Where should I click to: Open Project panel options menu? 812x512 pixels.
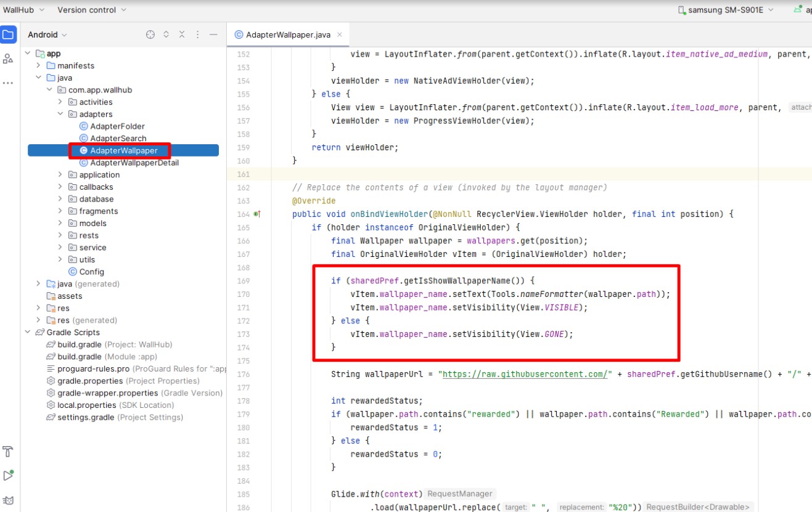coord(197,35)
